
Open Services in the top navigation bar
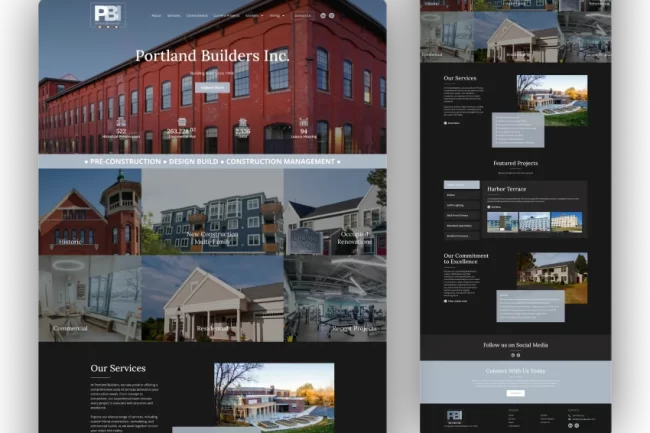pyautogui.click(x=174, y=16)
